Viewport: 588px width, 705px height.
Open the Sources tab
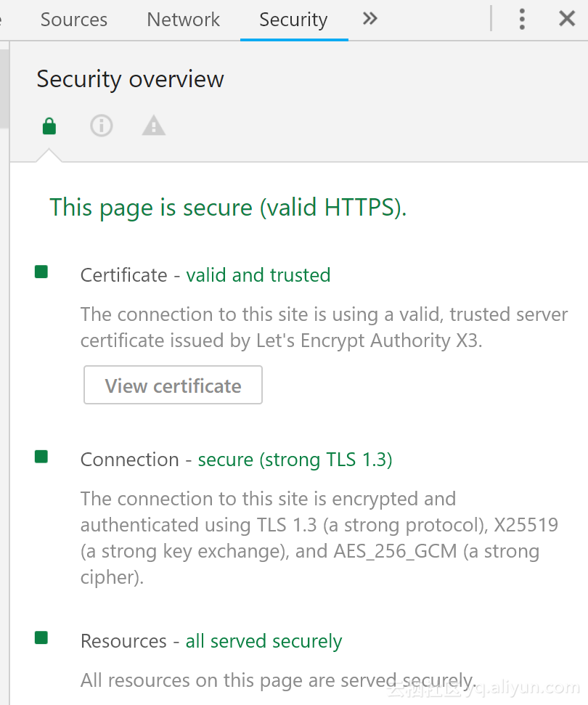[73, 20]
